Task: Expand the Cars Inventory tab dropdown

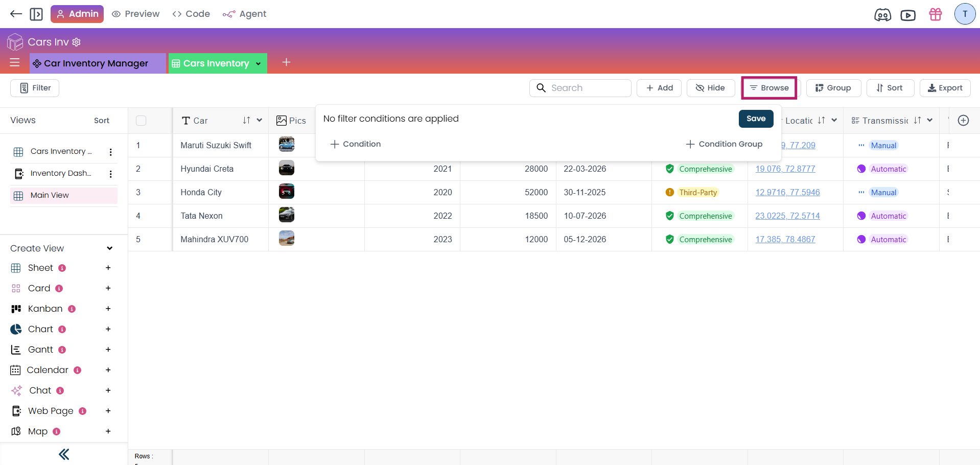Action: (x=259, y=63)
